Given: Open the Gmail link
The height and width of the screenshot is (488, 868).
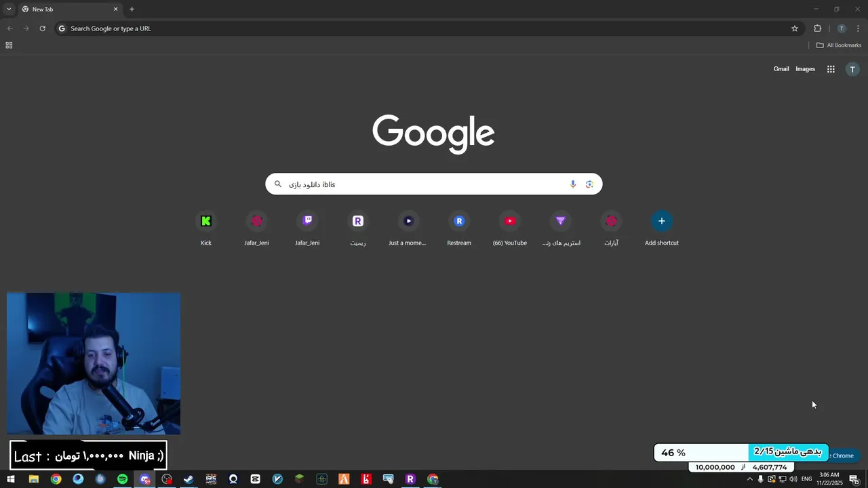Looking at the screenshot, I should point(781,69).
